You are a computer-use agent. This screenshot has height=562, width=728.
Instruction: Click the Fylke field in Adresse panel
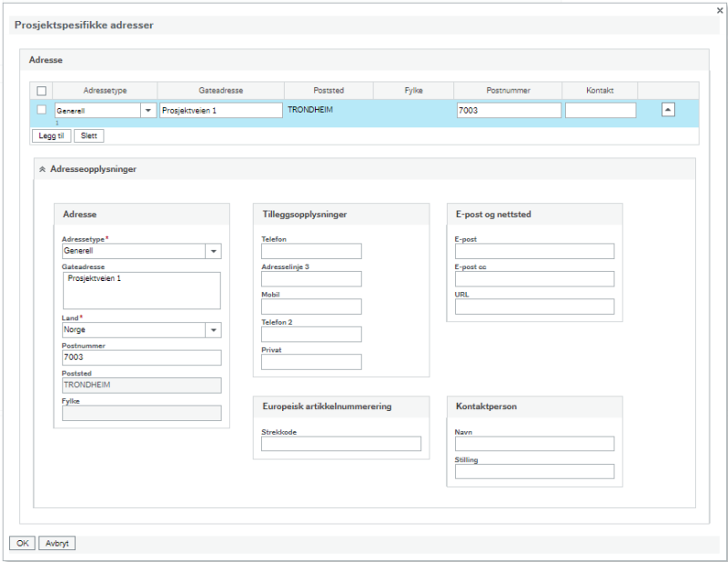142,413
